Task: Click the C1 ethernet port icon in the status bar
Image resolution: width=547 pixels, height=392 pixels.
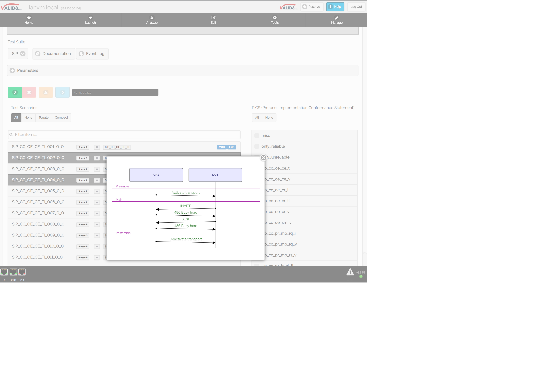Action: (x=4, y=272)
